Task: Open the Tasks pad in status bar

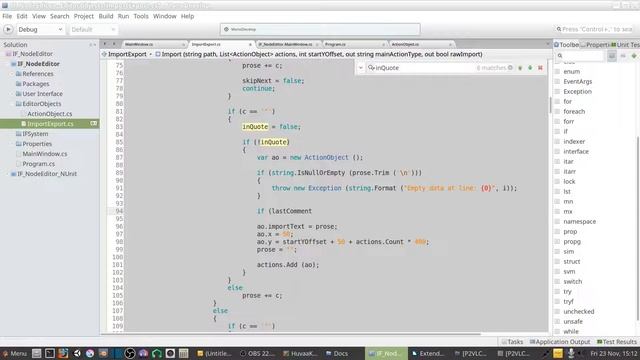Action: tap(512, 342)
